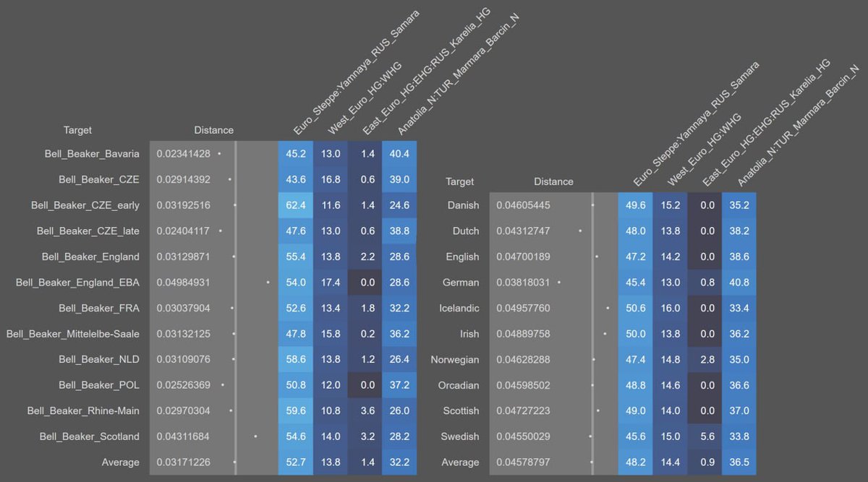868x482 pixels.
Task: Click the 62.4 Yamnaya cell for Bell_Beaker_CZE_early
Action: (x=296, y=205)
